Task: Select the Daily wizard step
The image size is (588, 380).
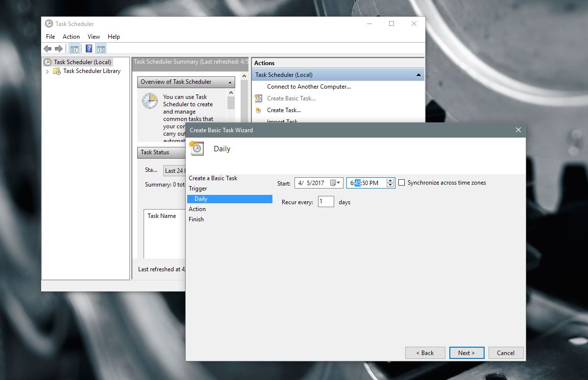Action: pos(229,199)
